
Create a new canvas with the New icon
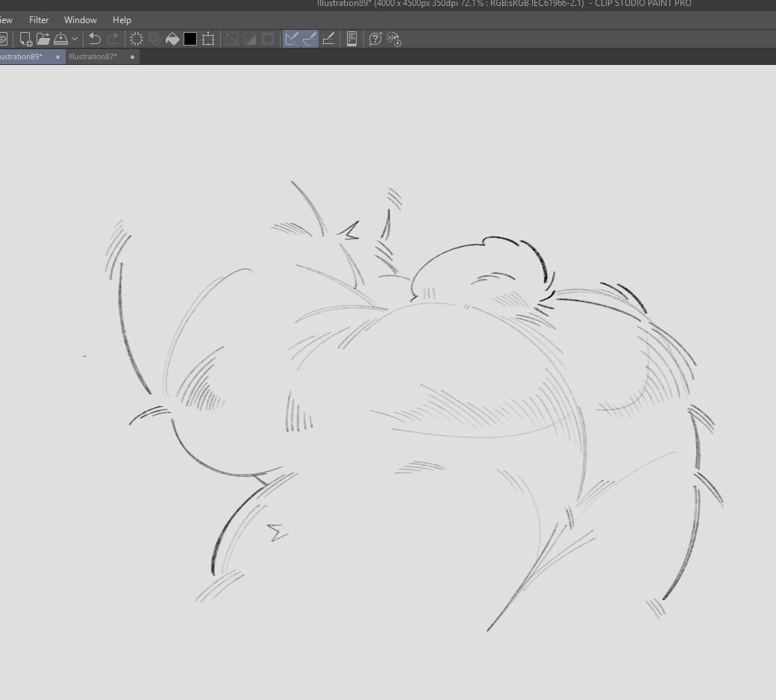(x=25, y=39)
